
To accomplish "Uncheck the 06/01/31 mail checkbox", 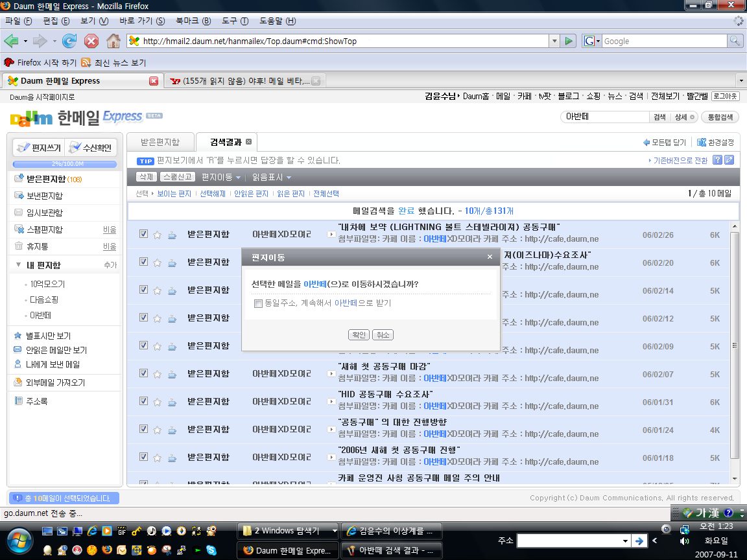I will 143,401.
